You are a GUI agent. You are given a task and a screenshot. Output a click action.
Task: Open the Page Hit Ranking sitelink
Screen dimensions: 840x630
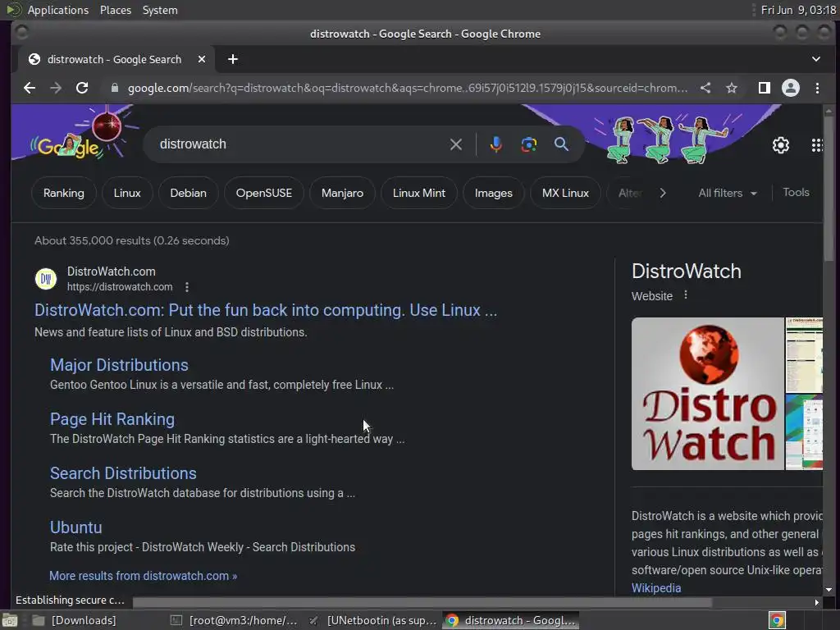112,419
